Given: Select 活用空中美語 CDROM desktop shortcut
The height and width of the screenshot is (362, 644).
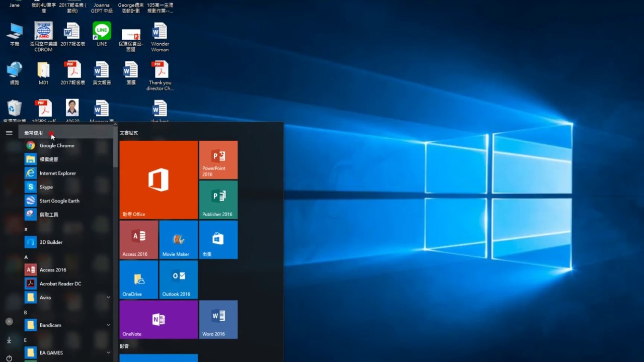Looking at the screenshot, I should click(x=43, y=37).
